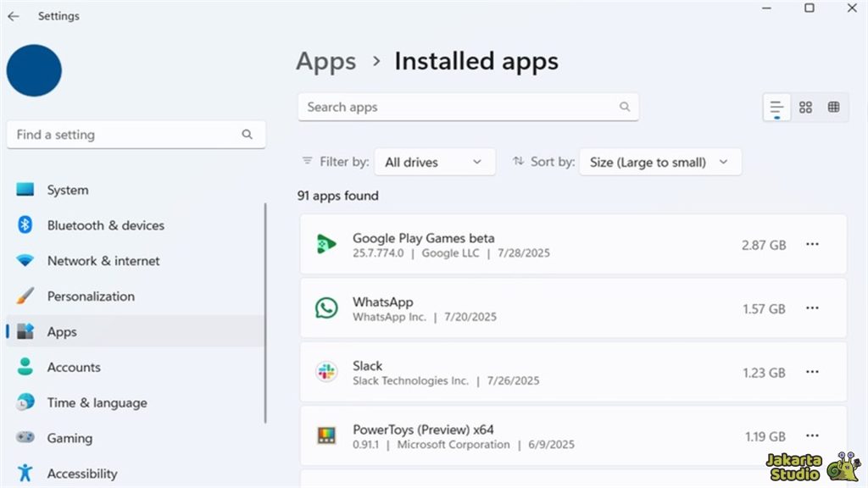
Task: Click the Bluetooth icon in sidebar
Action: (x=25, y=225)
